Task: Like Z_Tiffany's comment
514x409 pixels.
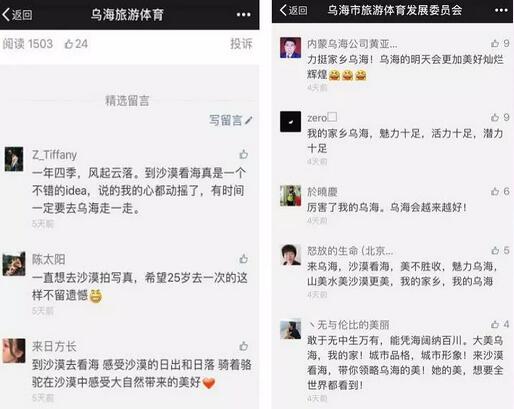Action: click(244, 154)
